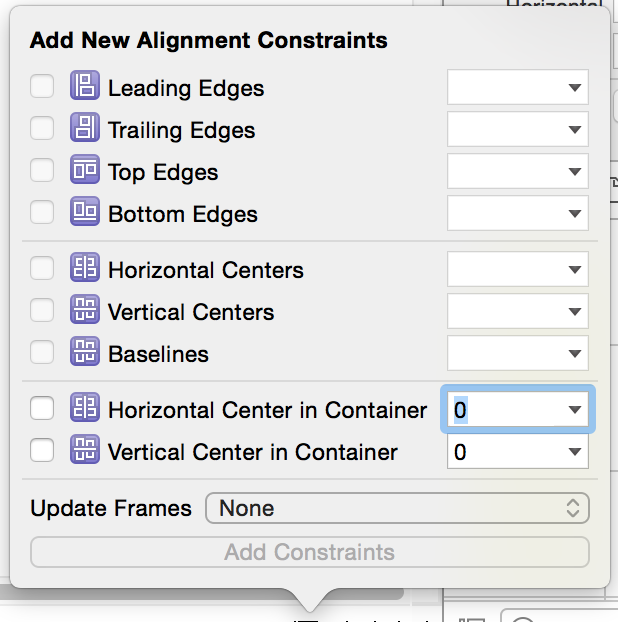The image size is (618, 622).
Task: Check the Top Edges checkbox
Action: pos(42,171)
